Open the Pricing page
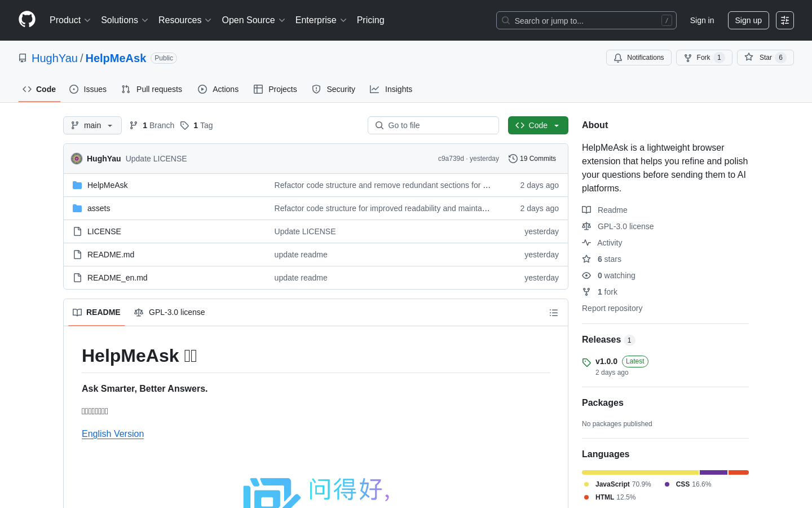The height and width of the screenshot is (508, 812). (370, 20)
